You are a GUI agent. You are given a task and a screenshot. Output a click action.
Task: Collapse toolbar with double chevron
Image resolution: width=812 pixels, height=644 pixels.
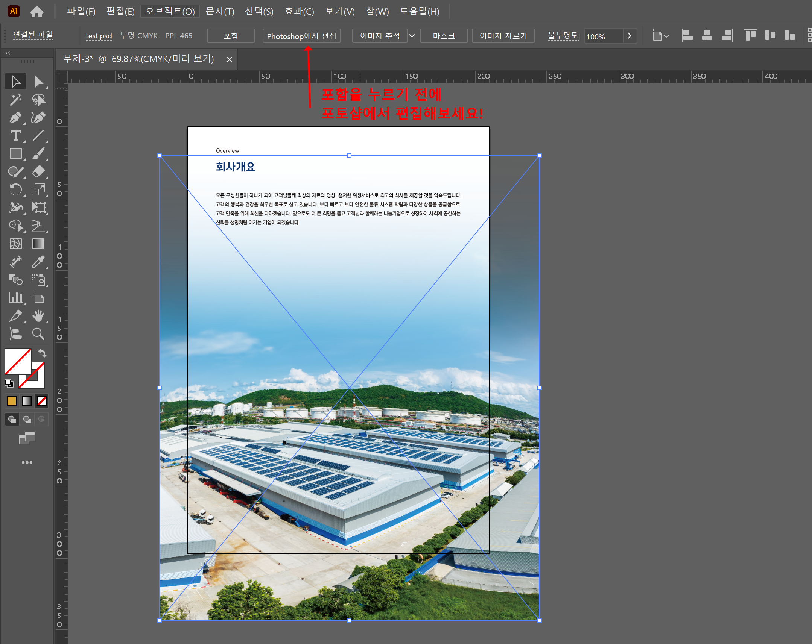8,53
